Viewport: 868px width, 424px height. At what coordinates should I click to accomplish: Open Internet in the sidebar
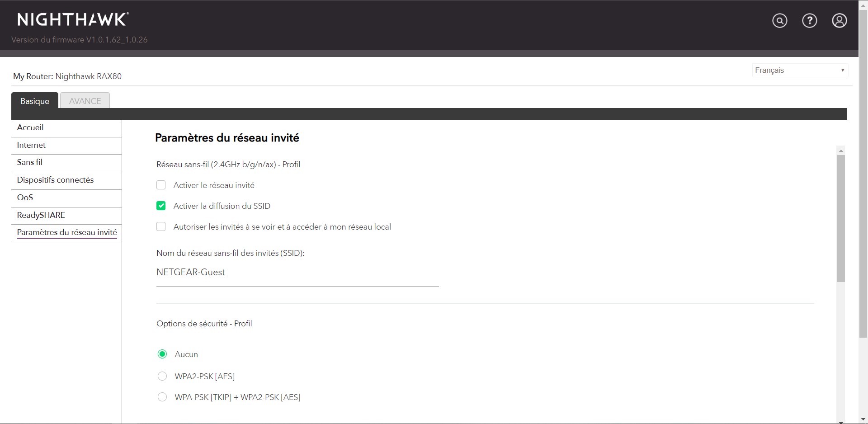click(66, 146)
